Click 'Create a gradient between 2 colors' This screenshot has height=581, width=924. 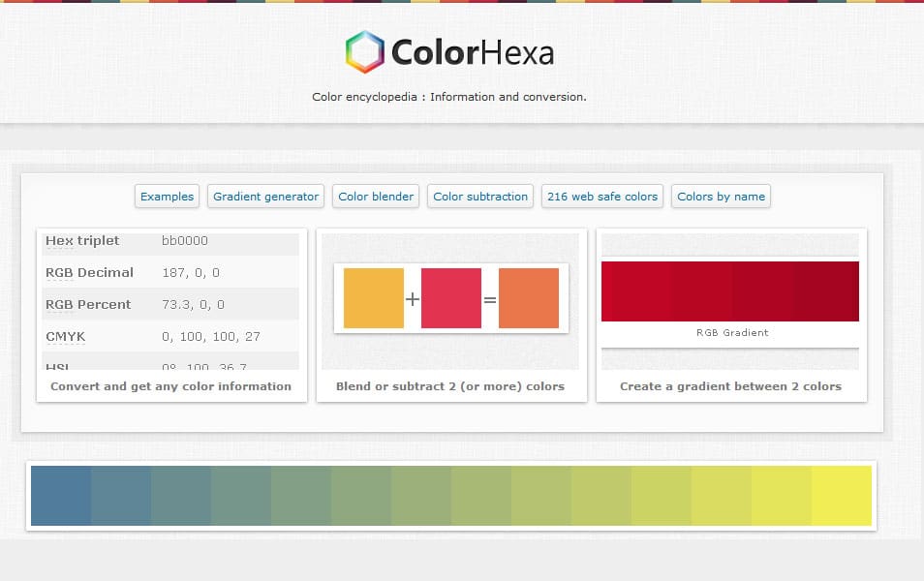pos(731,385)
